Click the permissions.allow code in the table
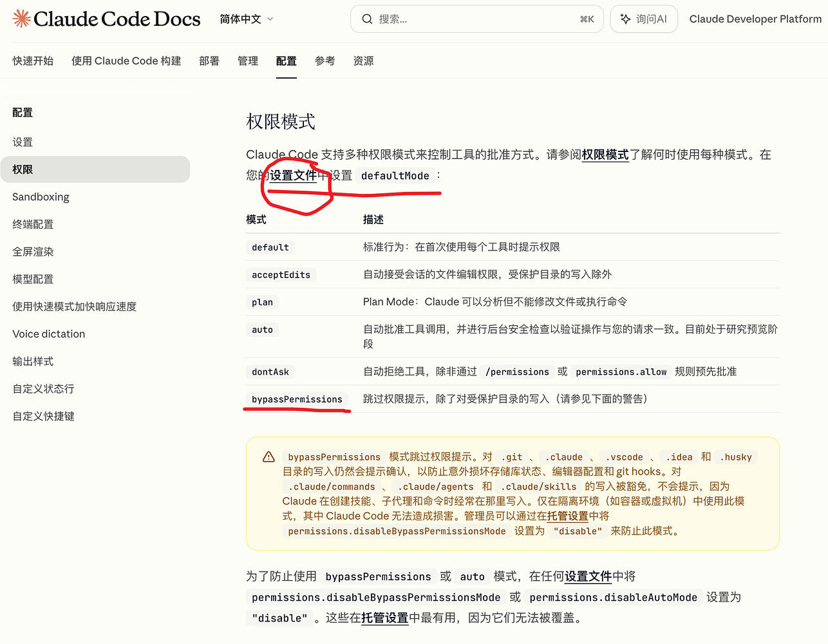828x644 pixels. (x=621, y=372)
